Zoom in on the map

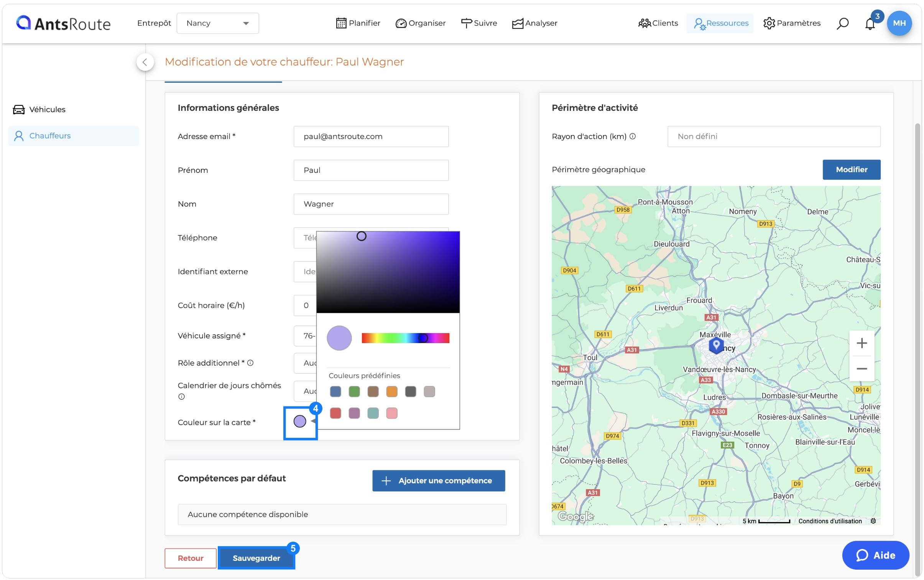[x=861, y=343]
